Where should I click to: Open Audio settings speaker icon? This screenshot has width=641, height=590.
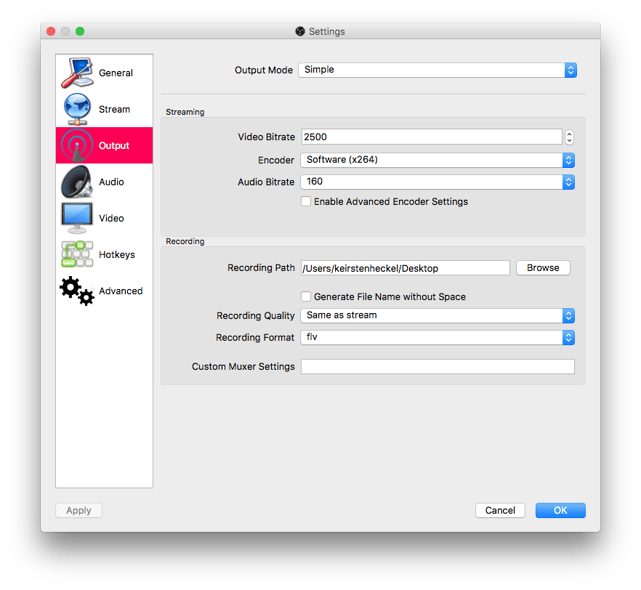point(77,182)
